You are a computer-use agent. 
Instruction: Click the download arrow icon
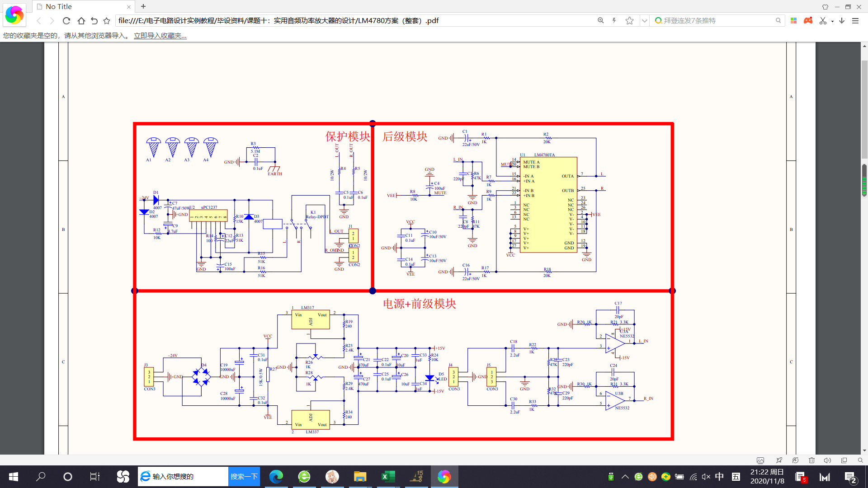click(842, 20)
